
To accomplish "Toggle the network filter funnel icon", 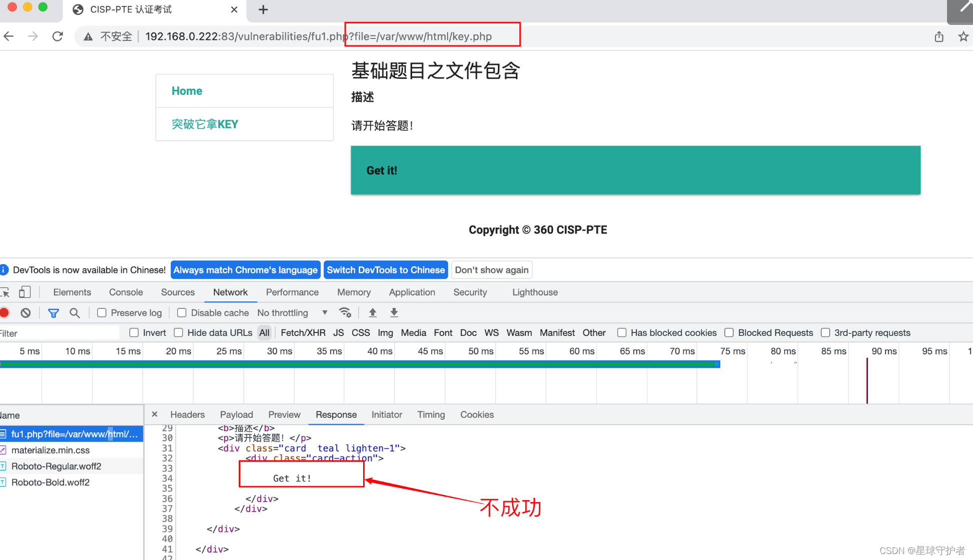I will pyautogui.click(x=53, y=313).
